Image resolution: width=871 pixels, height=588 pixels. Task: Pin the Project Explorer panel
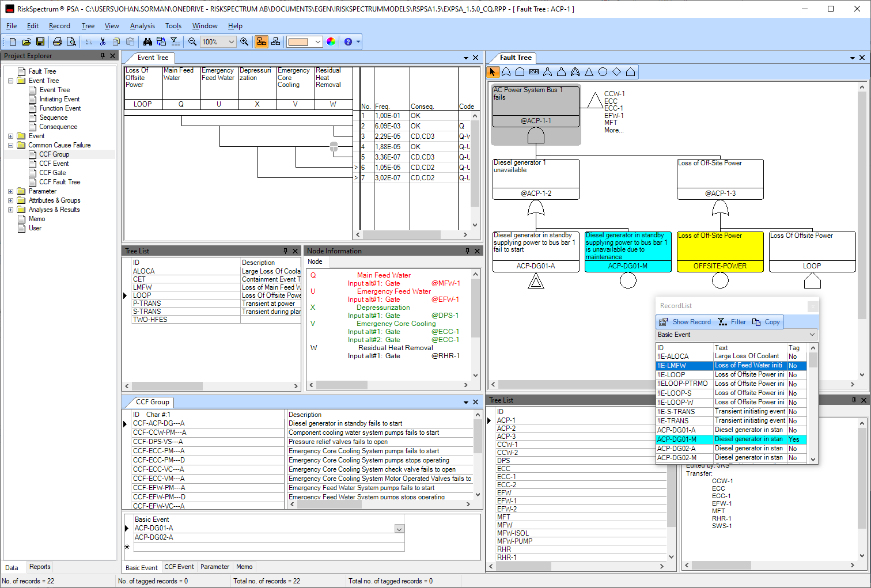coord(103,56)
